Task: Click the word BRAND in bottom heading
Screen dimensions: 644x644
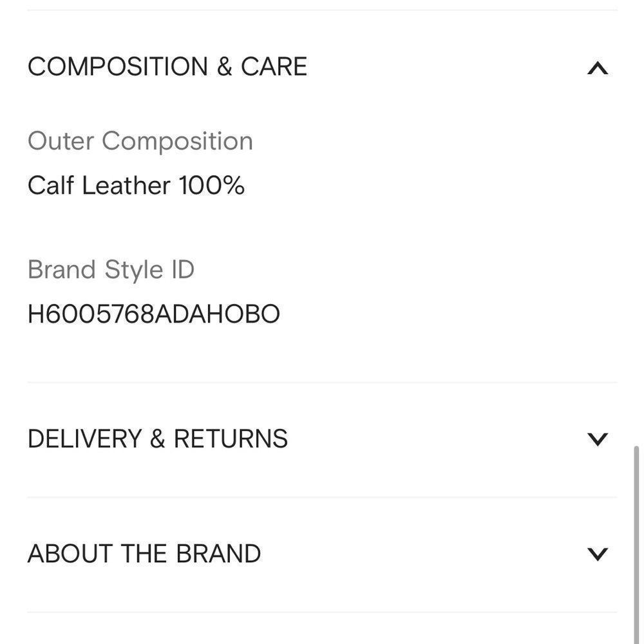Action: tap(218, 553)
